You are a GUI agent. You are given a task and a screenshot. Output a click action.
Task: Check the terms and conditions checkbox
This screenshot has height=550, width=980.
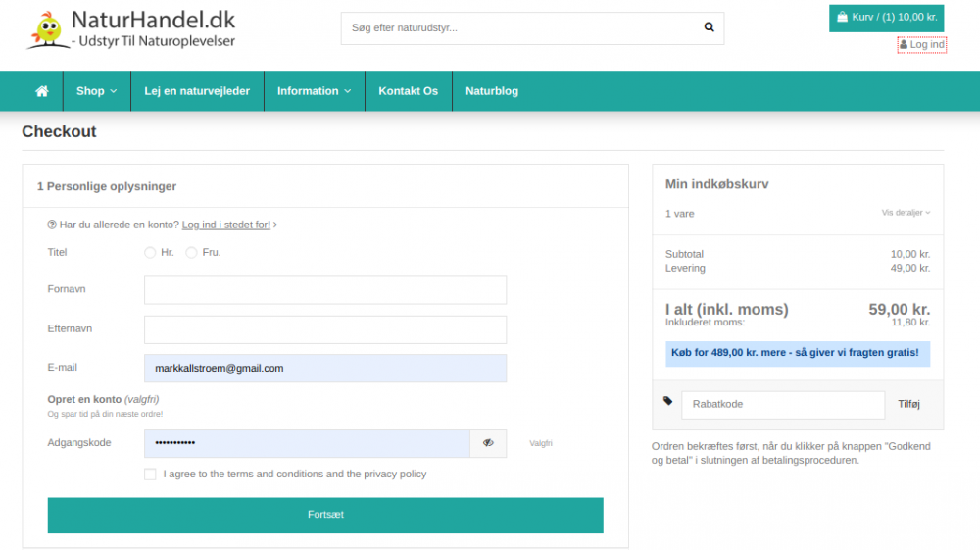pos(150,475)
